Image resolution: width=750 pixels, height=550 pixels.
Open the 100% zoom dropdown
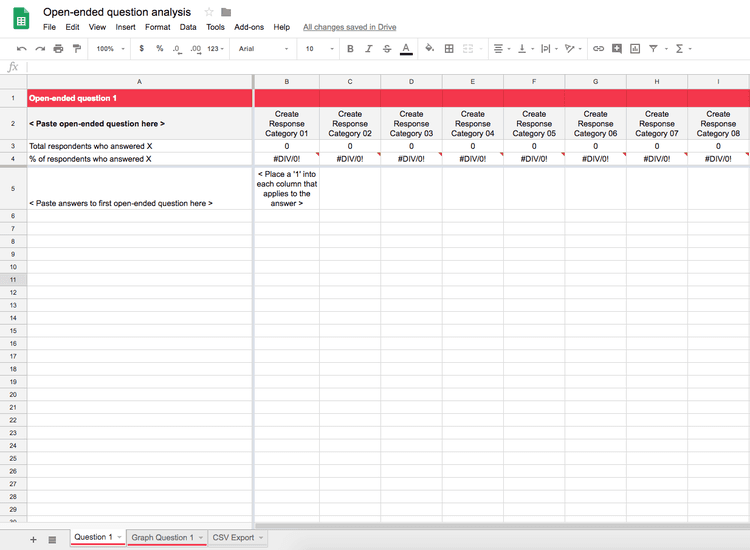(x=110, y=49)
